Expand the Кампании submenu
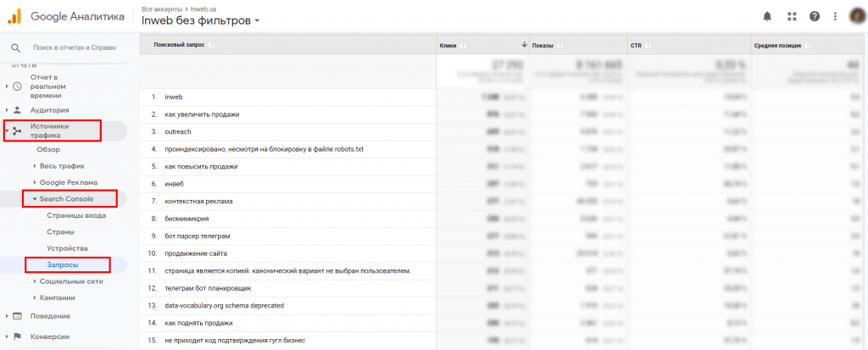868x350 pixels. tap(34, 297)
